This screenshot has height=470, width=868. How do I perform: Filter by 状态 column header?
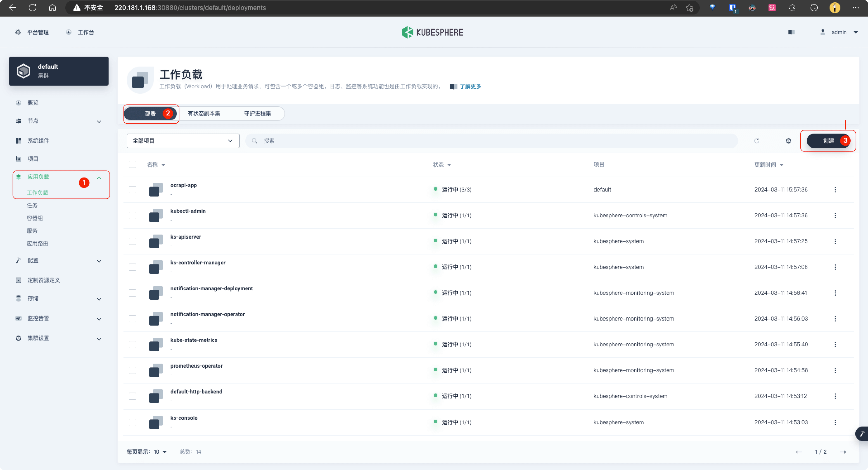coord(442,165)
